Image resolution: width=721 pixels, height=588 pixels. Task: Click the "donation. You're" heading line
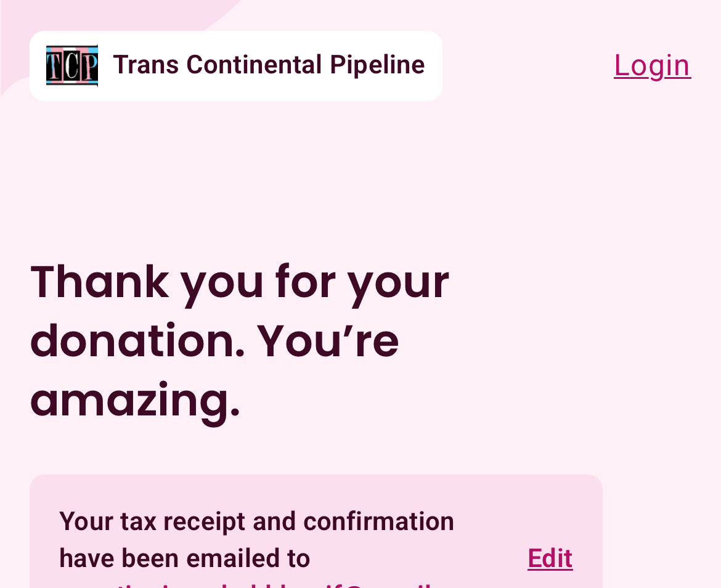coord(214,341)
